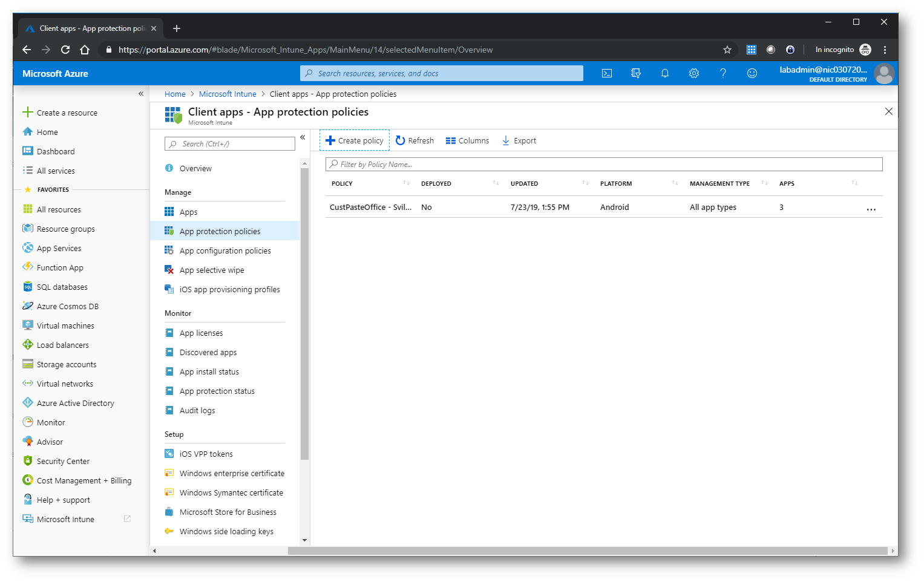Close the Client apps browser tab
The width and height of the screenshot is (924, 582).
(x=154, y=28)
